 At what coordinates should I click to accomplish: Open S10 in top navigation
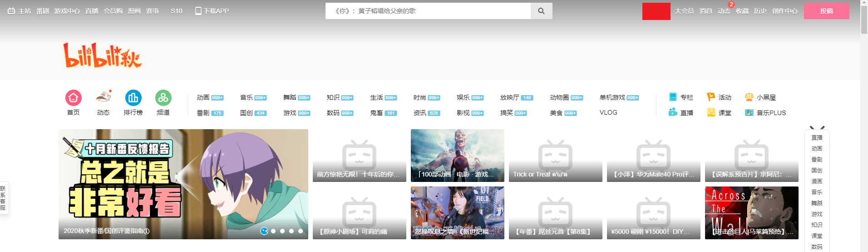(x=177, y=11)
